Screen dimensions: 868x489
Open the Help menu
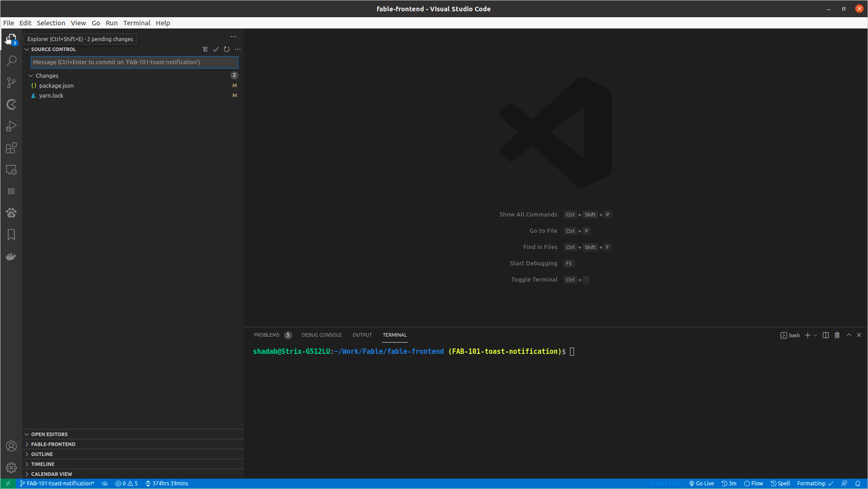tap(163, 23)
